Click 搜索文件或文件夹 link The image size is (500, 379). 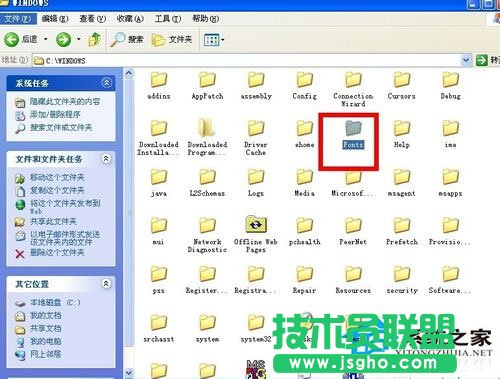click(61, 127)
